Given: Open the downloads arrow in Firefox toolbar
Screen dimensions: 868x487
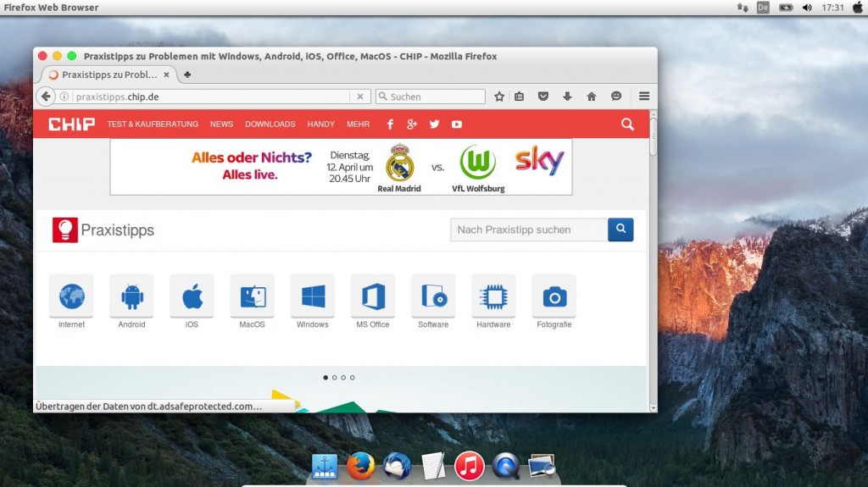Looking at the screenshot, I should click(x=568, y=97).
